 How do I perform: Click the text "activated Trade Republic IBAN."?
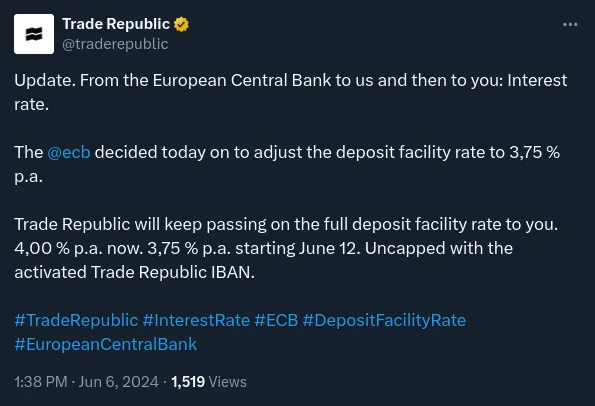[x=134, y=272]
